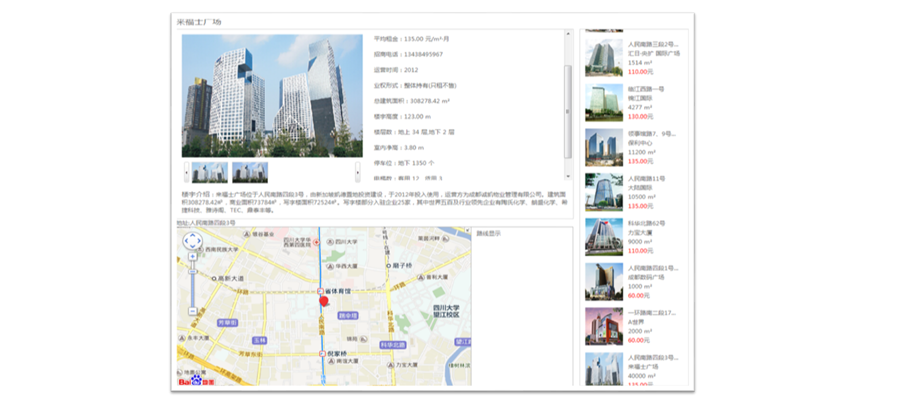Click the 招商电话 13438495967 text

(x=408, y=55)
